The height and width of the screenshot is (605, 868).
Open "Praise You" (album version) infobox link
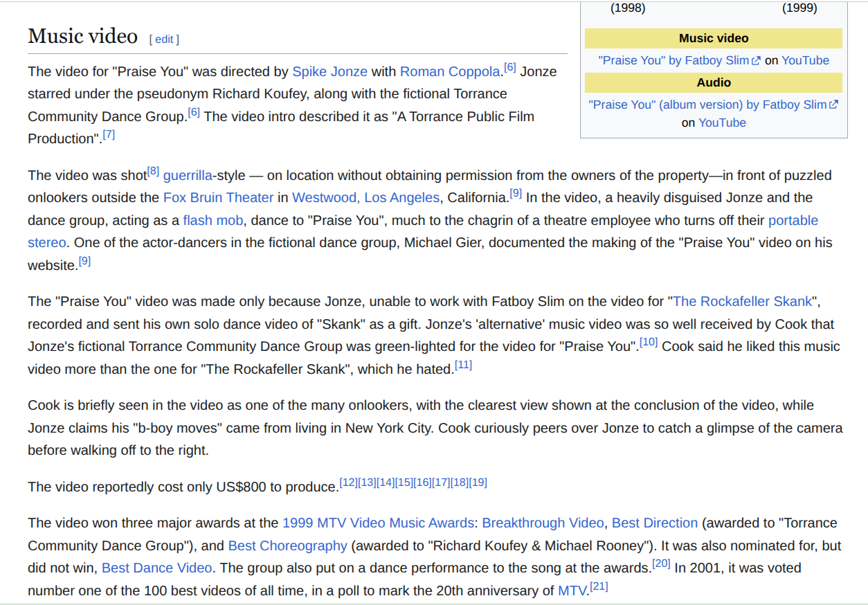pyautogui.click(x=707, y=105)
